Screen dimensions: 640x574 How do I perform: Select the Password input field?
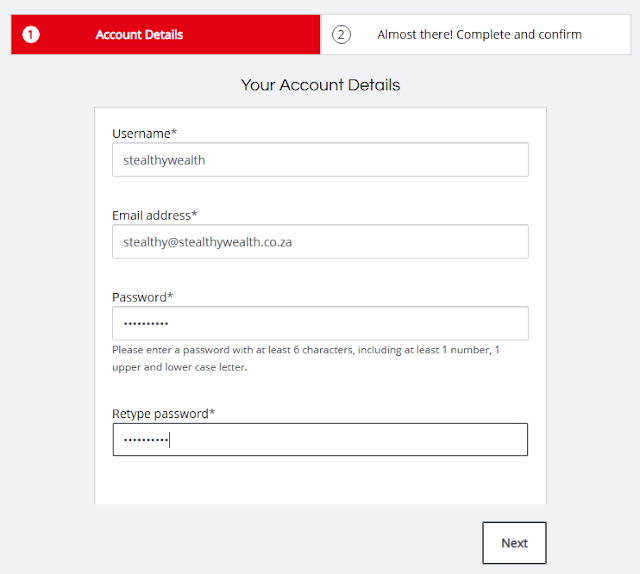(320, 324)
